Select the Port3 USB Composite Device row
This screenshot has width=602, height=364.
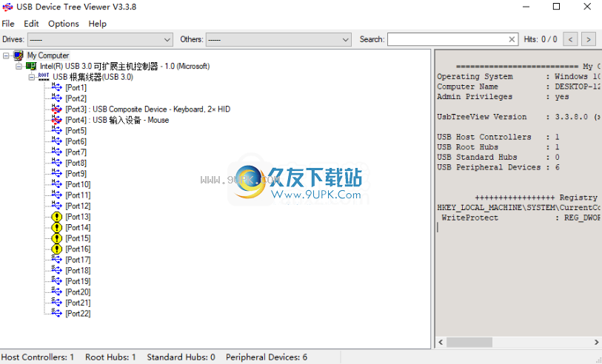coord(148,109)
